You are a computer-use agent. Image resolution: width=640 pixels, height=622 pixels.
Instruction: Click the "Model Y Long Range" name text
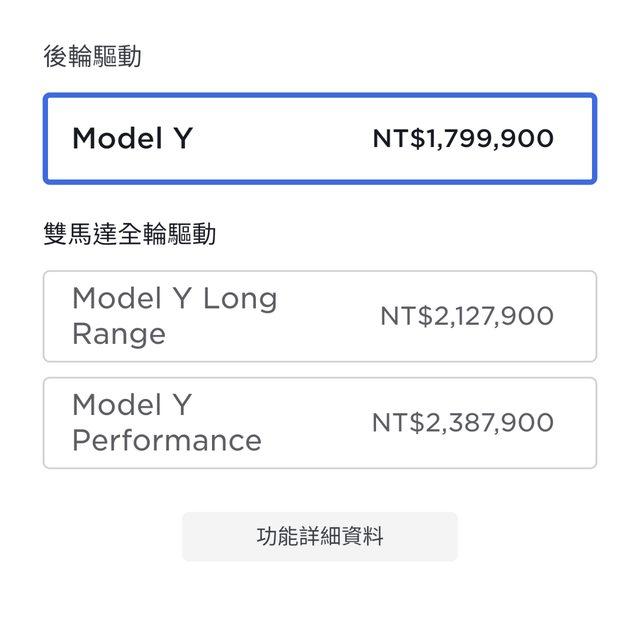(174, 316)
